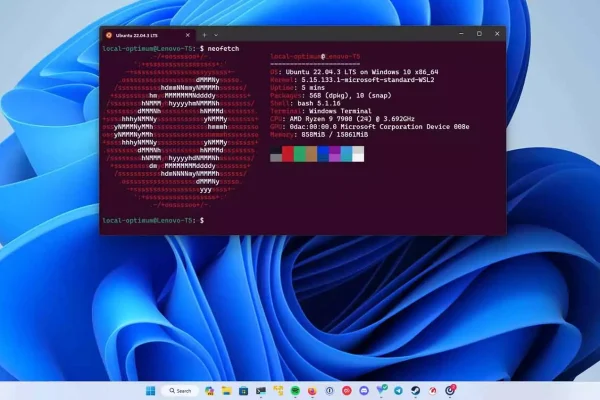Viewport: 600px width, 400px height.
Task: Open the Windows Start menu
Action: tap(150, 390)
